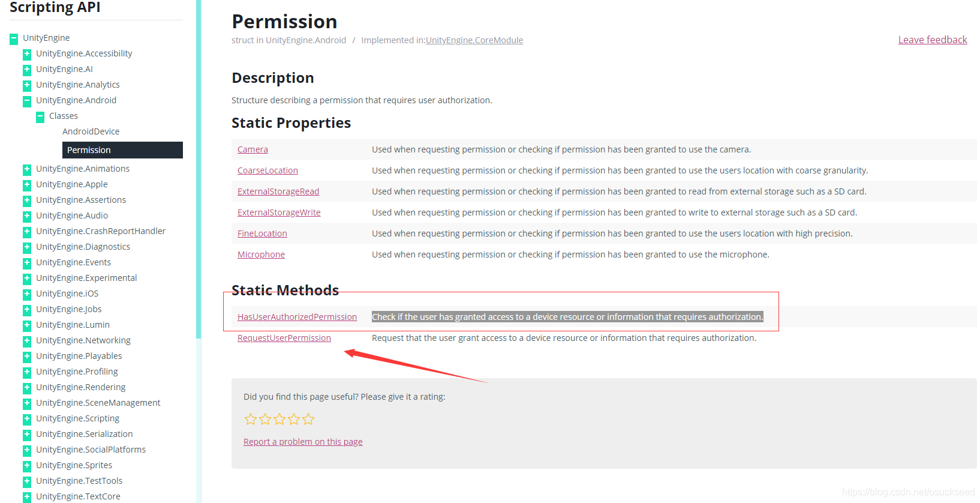This screenshot has width=980, height=503.
Task: Expand the UnityEngine.Apple node
Action: pos(27,185)
